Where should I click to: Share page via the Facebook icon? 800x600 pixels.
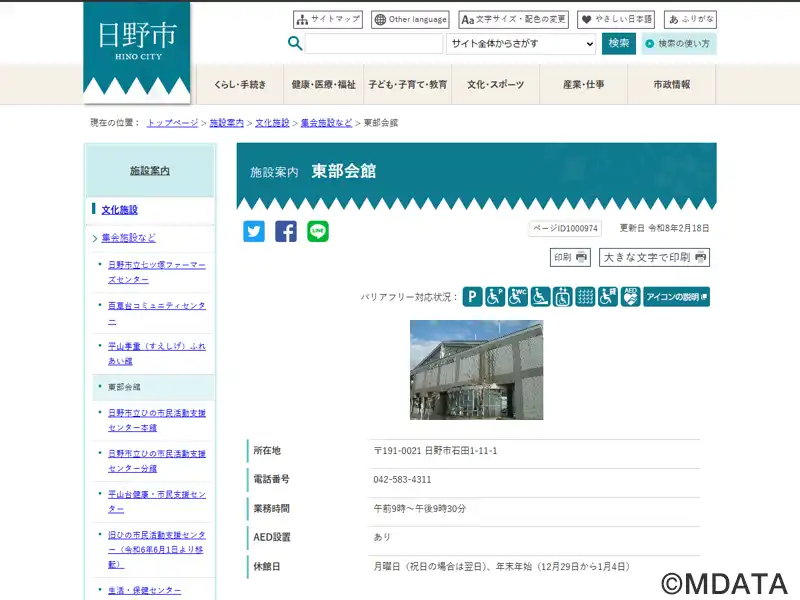point(286,231)
